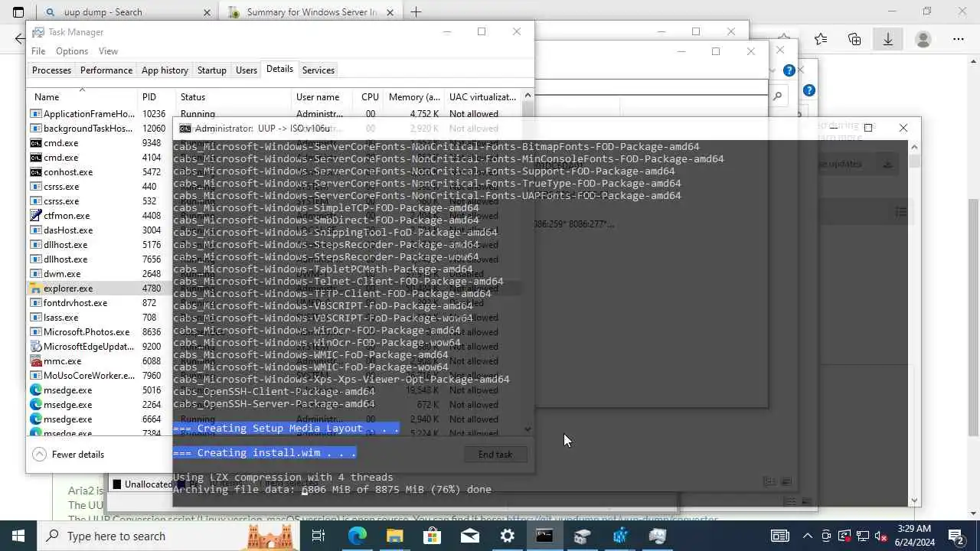The width and height of the screenshot is (980, 551).
Task: Click console window scroll-down arrow
Action: (x=914, y=501)
